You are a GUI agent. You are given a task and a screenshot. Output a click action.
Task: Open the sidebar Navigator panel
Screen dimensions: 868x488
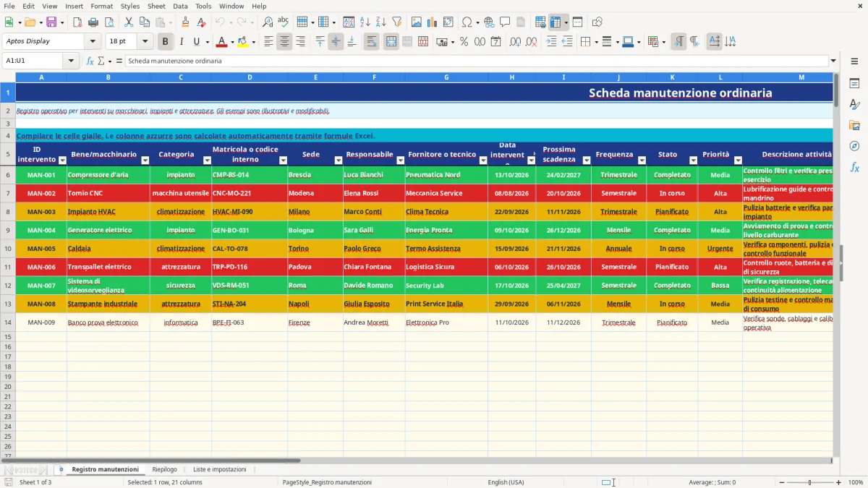coord(854,146)
